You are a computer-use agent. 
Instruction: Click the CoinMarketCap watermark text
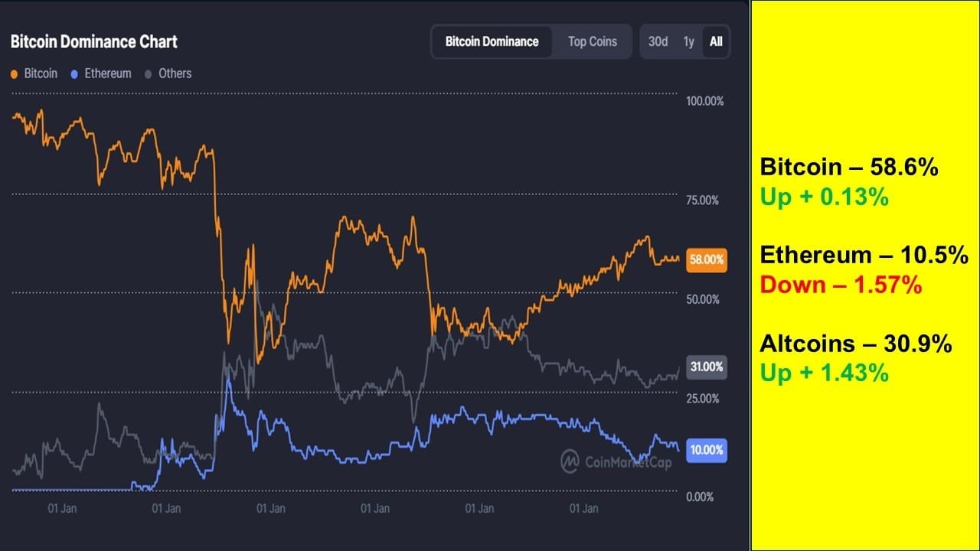pos(628,461)
